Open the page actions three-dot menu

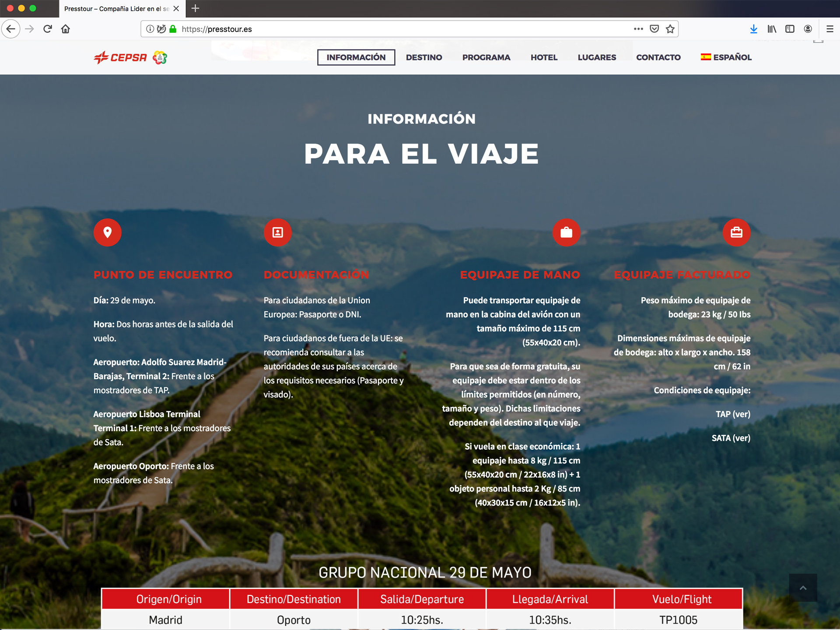point(638,29)
